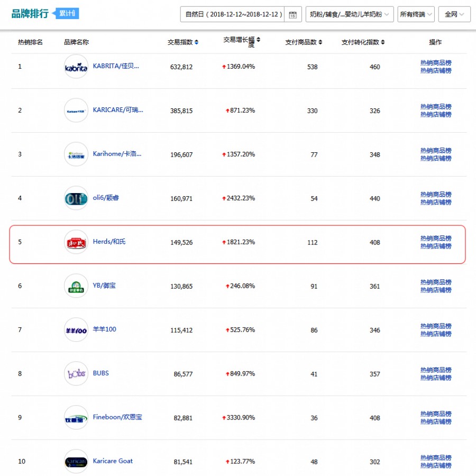The width and height of the screenshot is (476, 476).
Task: Click the Fineboon/欢恩宝 logo
Action: point(76,417)
